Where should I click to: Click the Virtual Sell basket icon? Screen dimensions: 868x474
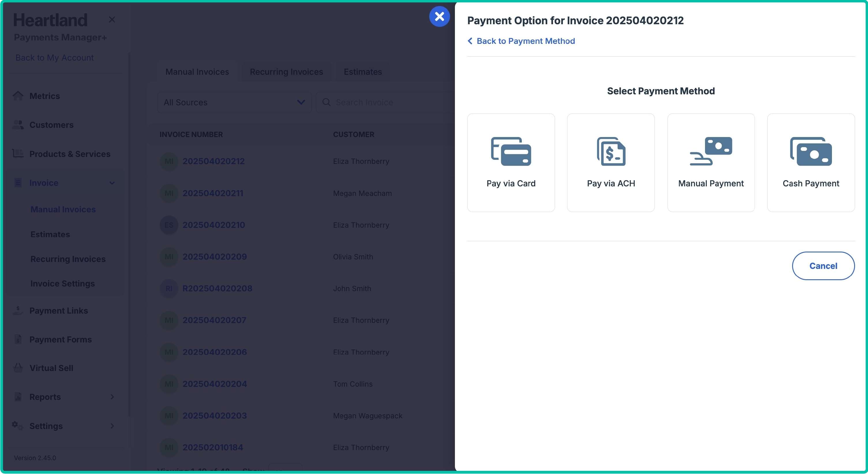coord(18,368)
